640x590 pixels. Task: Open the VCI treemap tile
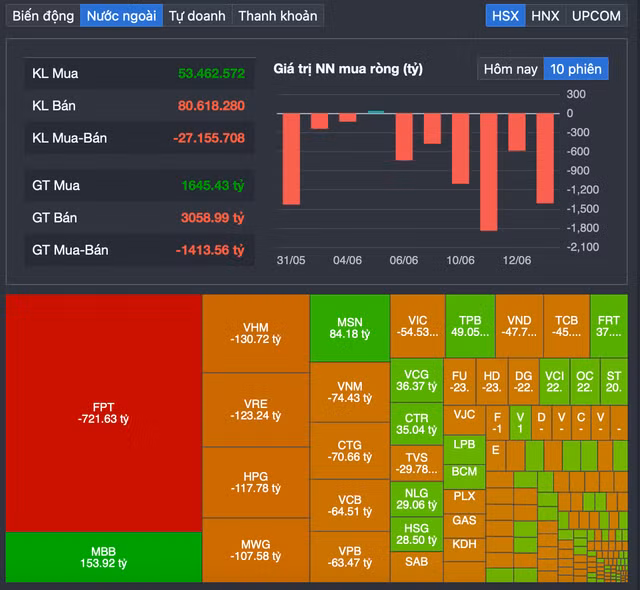555,382
